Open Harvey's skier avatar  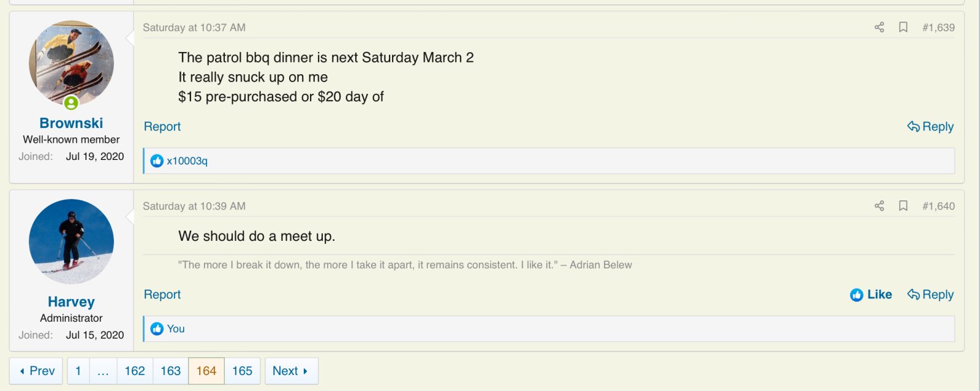point(71,241)
